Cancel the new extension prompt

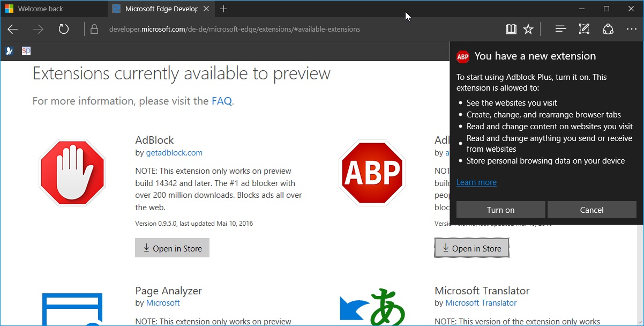click(592, 210)
